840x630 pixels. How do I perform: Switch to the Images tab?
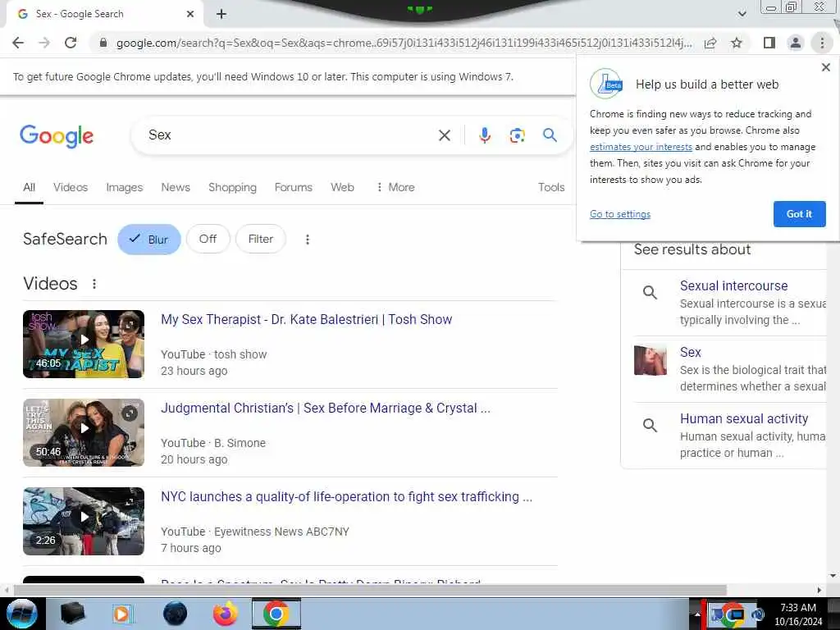[x=125, y=188]
